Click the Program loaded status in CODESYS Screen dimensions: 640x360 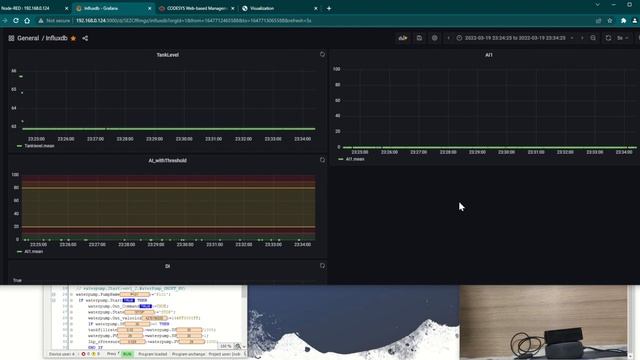tap(153, 354)
